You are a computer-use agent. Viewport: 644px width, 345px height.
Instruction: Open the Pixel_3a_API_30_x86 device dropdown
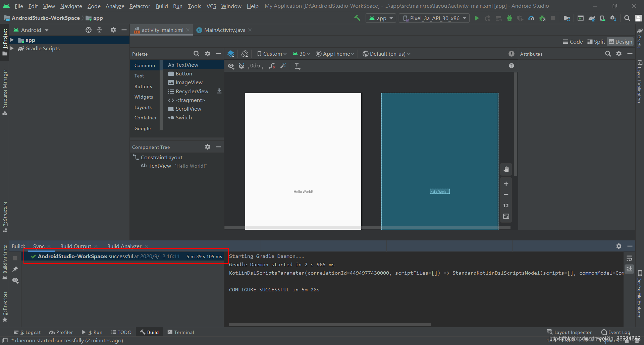[x=434, y=18]
